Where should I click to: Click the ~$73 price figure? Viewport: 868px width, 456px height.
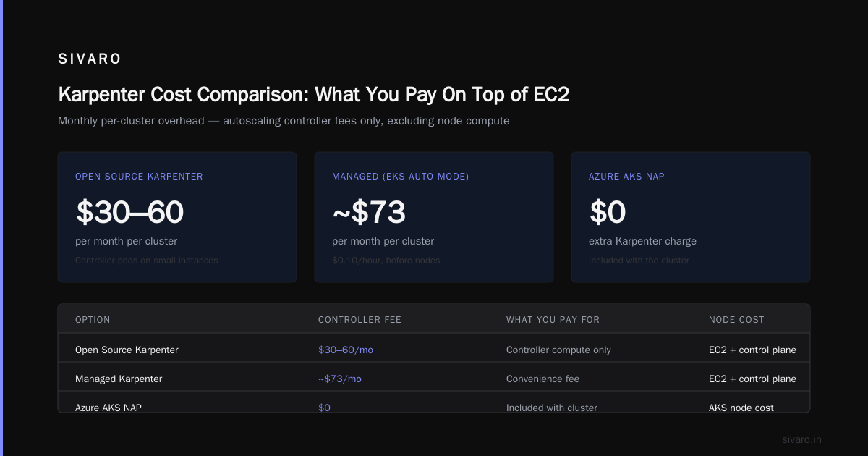368,212
